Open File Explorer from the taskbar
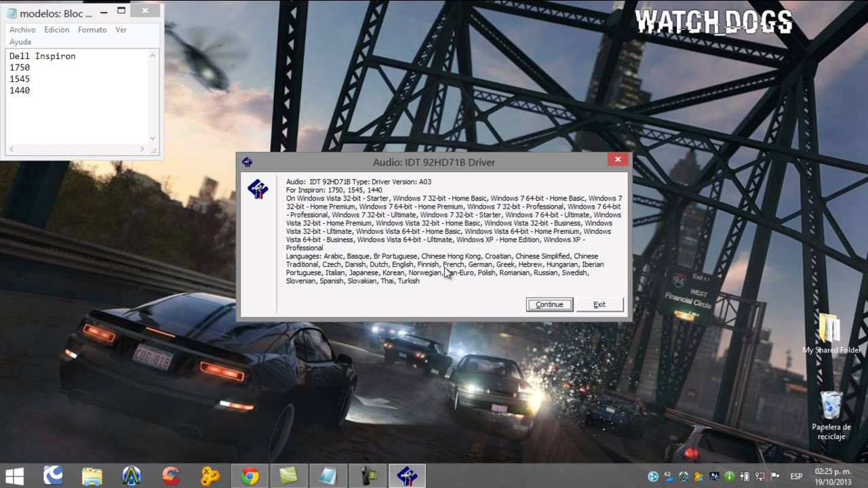 click(x=92, y=476)
